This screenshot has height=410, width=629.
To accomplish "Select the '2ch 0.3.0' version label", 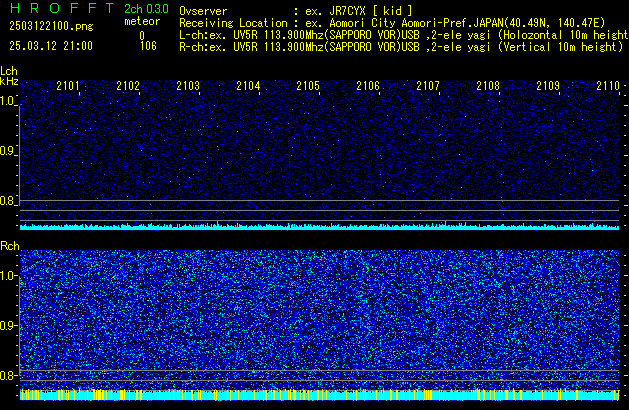I will (146, 9).
